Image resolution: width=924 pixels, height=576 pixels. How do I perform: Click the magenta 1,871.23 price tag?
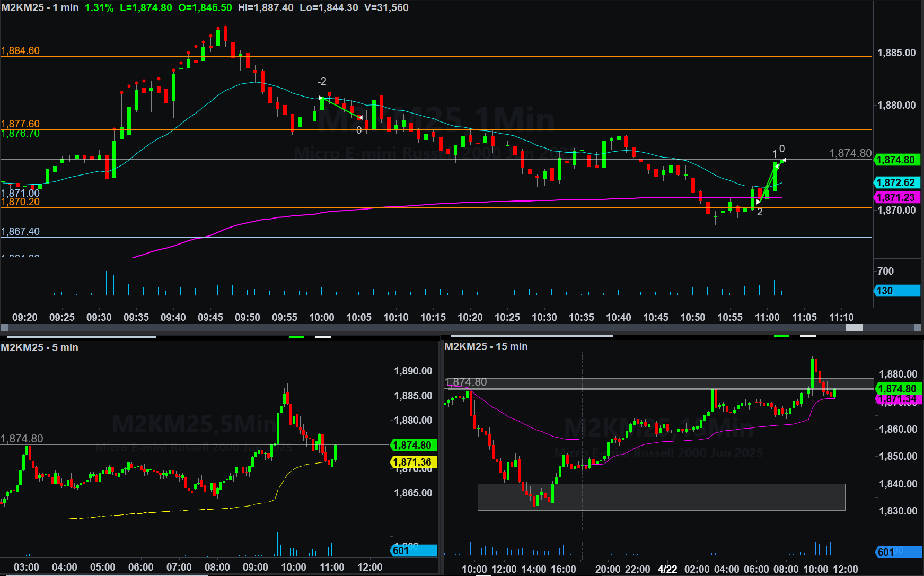click(x=896, y=197)
